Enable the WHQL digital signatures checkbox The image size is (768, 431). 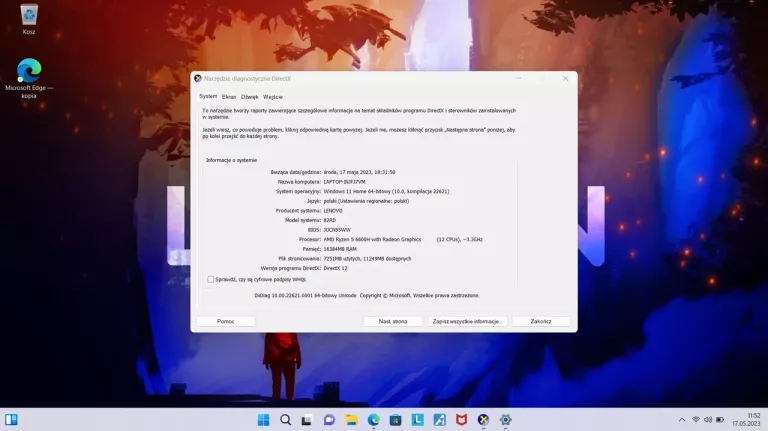click(210, 280)
